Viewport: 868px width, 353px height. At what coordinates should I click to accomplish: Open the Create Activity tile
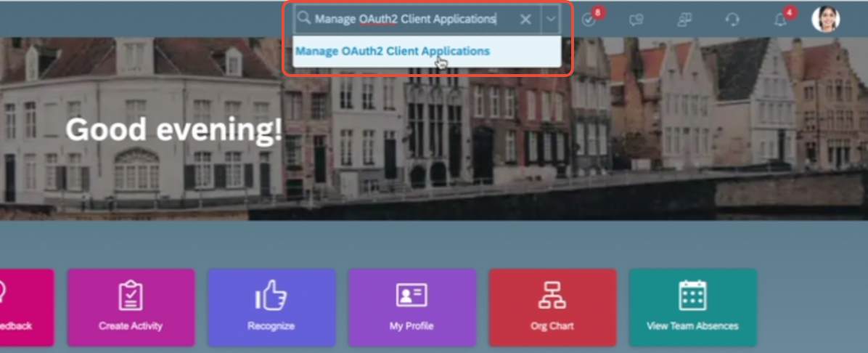click(x=131, y=307)
